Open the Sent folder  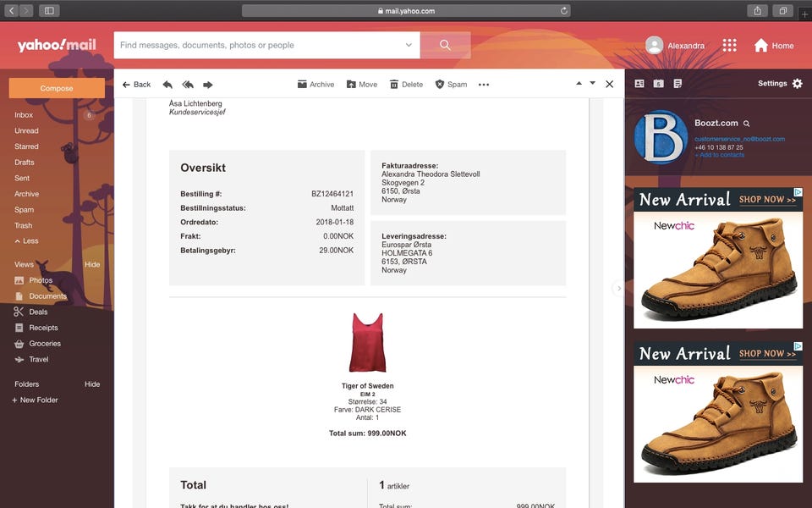22,178
